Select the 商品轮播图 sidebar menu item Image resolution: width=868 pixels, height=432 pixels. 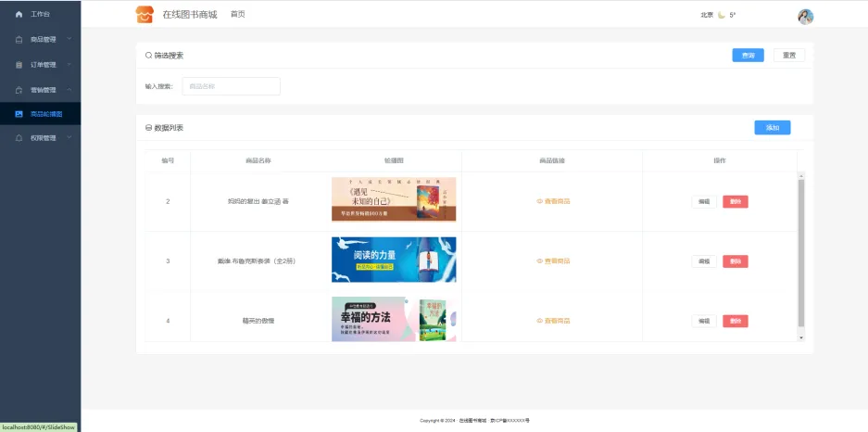(x=46, y=114)
